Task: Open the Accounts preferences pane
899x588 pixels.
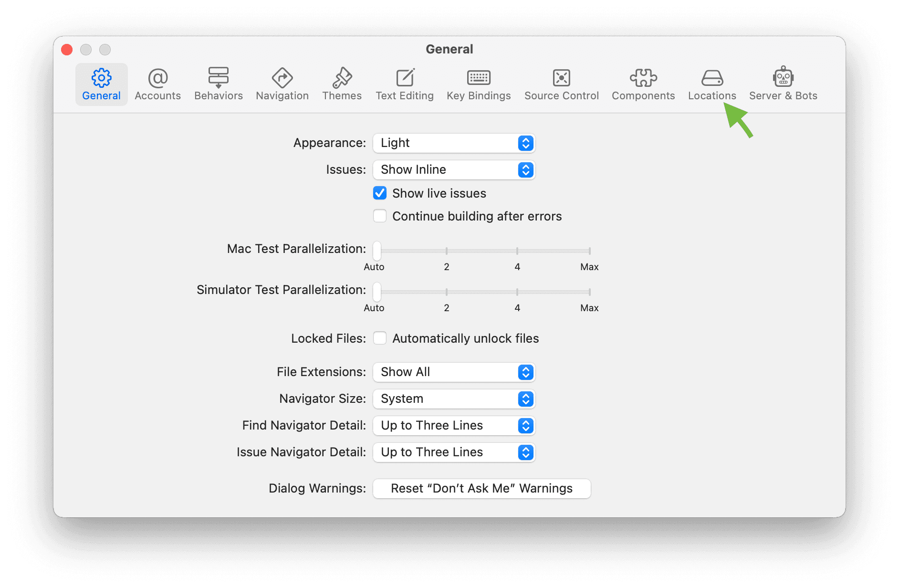Action: (157, 84)
